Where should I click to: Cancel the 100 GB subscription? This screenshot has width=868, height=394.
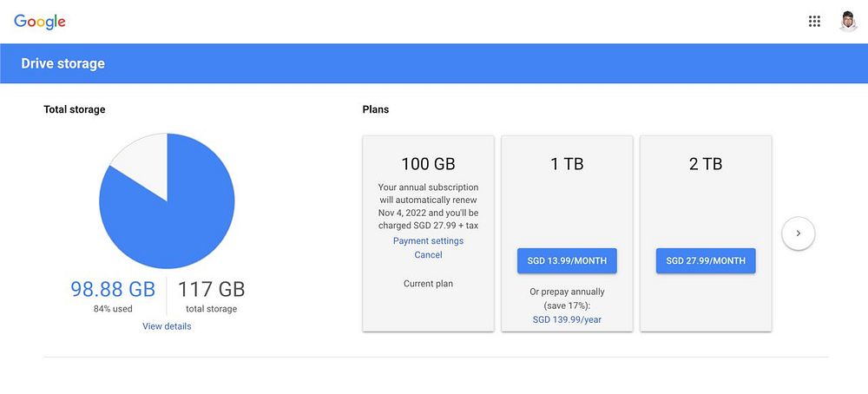tap(428, 255)
